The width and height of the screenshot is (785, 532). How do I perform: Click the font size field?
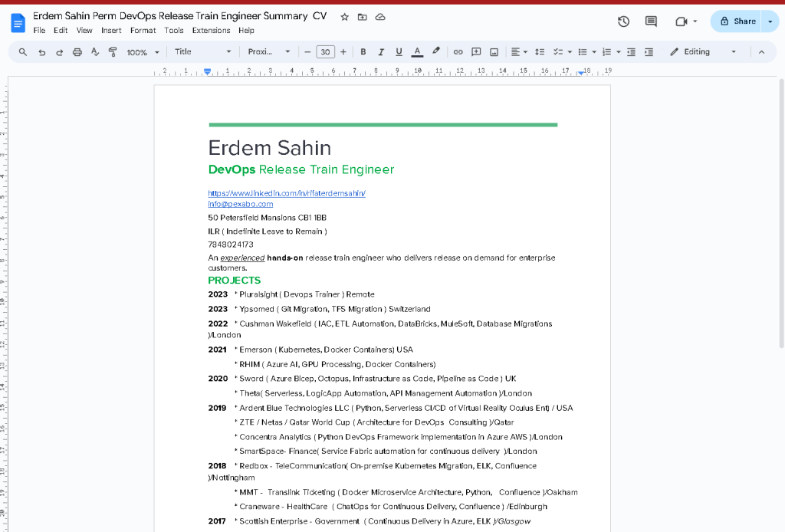(x=325, y=52)
